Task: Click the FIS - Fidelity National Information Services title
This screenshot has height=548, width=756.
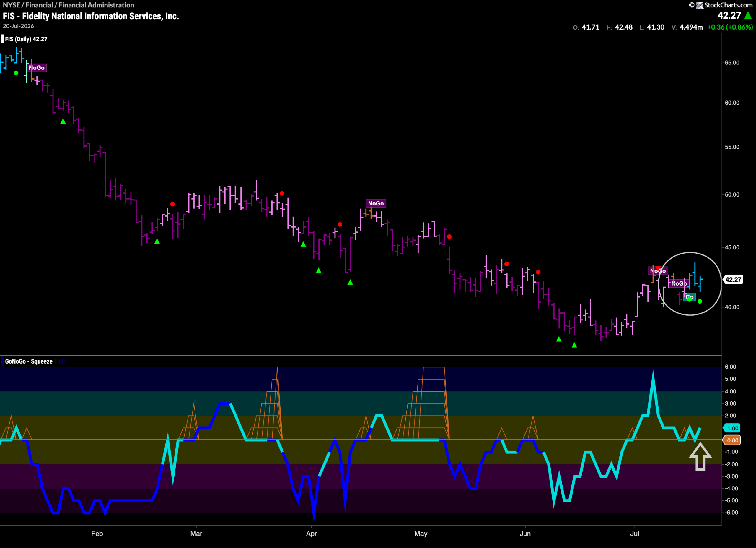Action: 91,16
